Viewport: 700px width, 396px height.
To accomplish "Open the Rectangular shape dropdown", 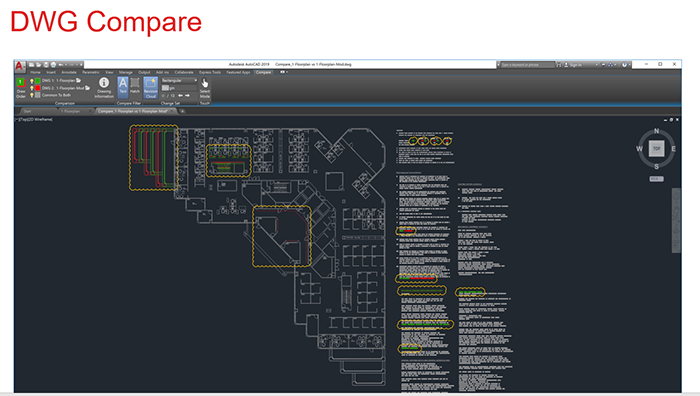I will [179, 80].
